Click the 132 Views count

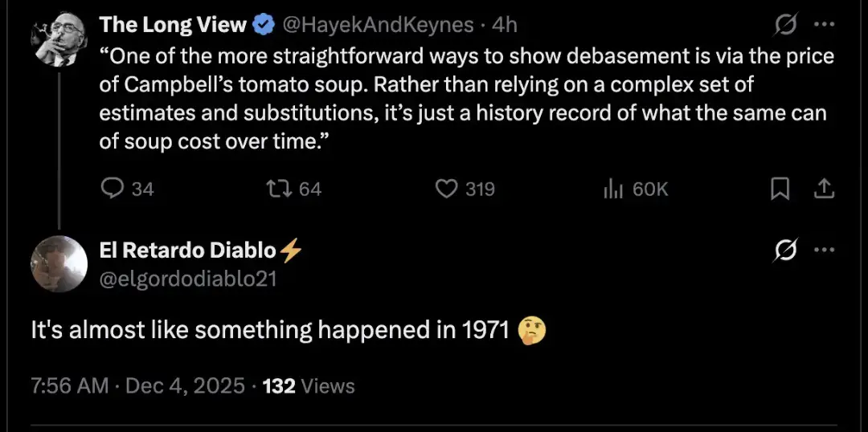(x=309, y=385)
